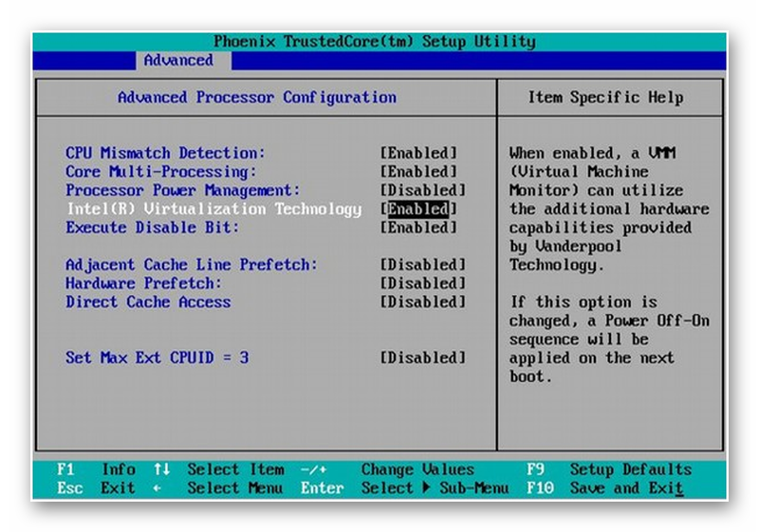Toggle Direct Cache Access Disabled value
Screen dimensions: 759x532
422,302
